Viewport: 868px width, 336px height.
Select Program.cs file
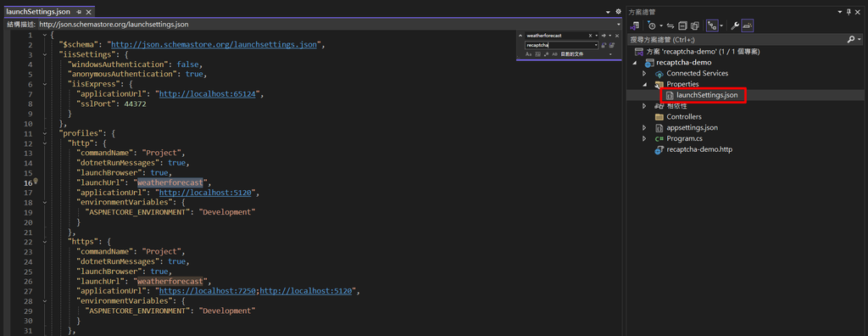click(685, 138)
